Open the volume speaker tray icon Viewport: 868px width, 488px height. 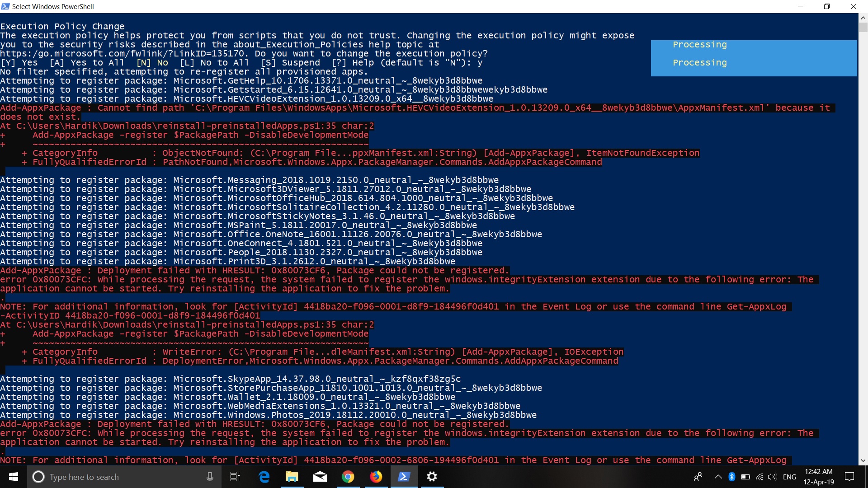coord(772,477)
